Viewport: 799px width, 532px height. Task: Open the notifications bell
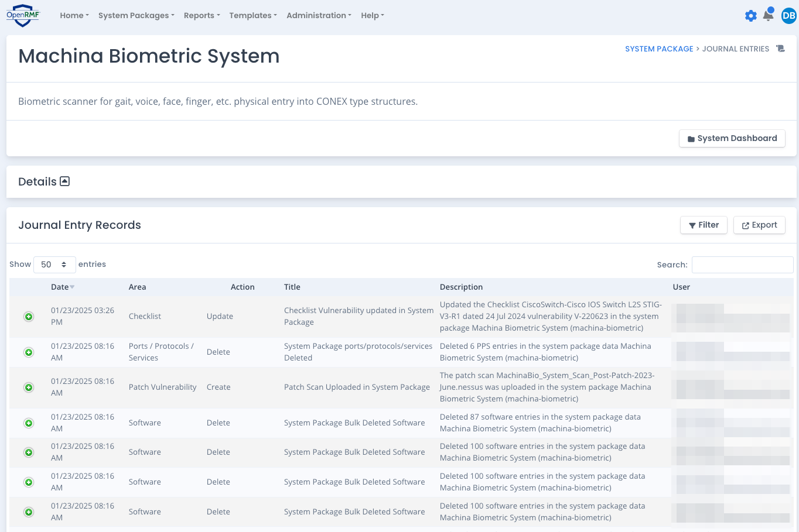[769, 15]
